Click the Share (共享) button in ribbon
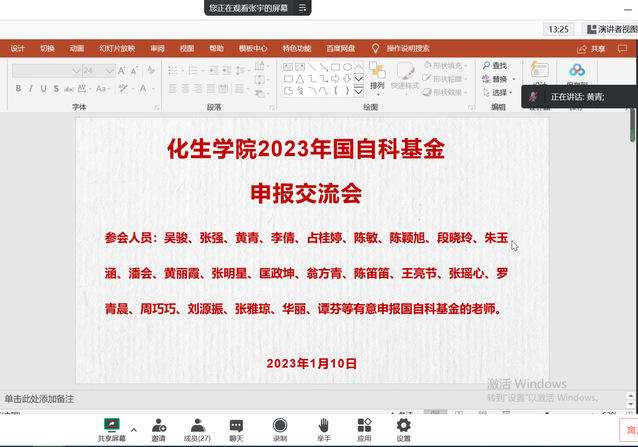638x447 pixels. coord(592,48)
